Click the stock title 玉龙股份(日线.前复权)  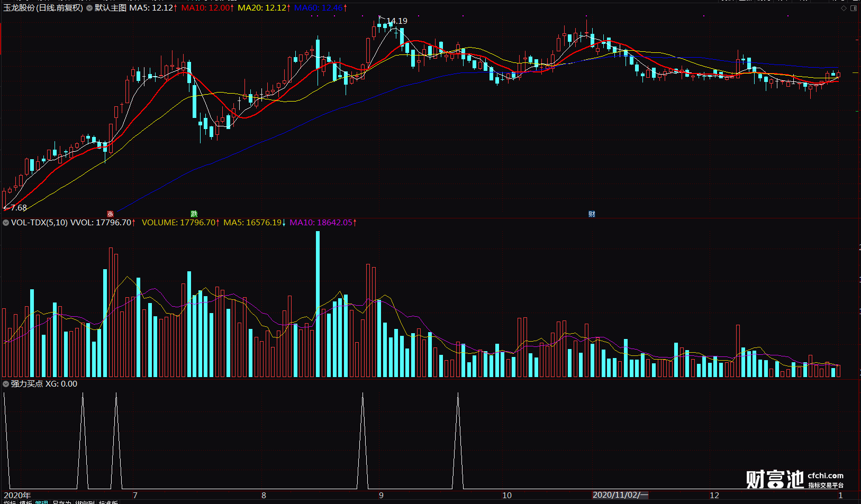tap(43, 8)
